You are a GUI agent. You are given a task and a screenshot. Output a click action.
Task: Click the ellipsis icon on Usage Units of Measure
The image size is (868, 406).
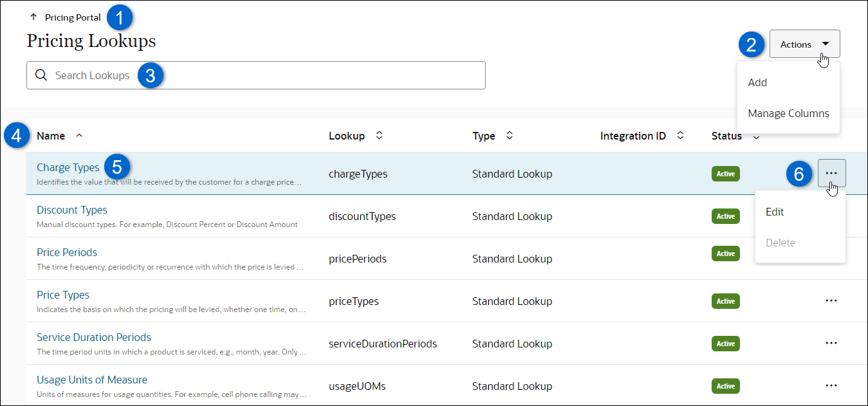tap(831, 385)
